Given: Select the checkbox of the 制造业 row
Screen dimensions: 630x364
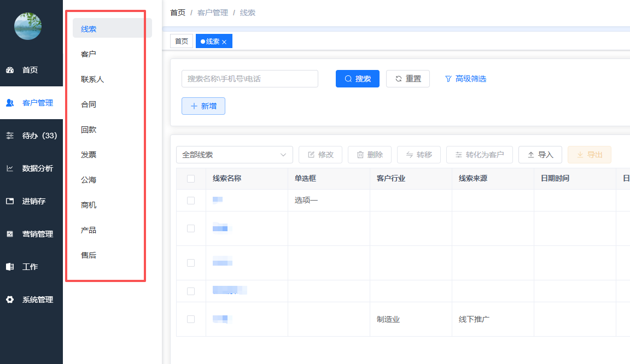Looking at the screenshot, I should coord(191,319).
